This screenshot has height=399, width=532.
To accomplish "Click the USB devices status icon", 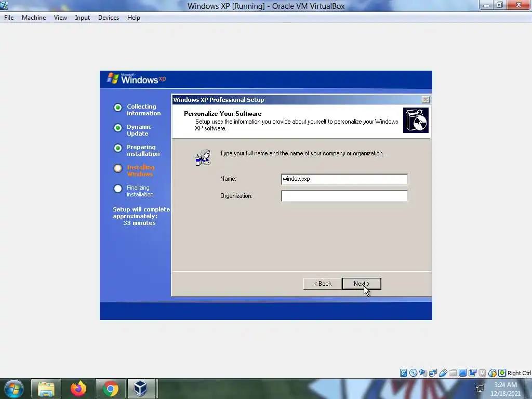I will [443, 373].
